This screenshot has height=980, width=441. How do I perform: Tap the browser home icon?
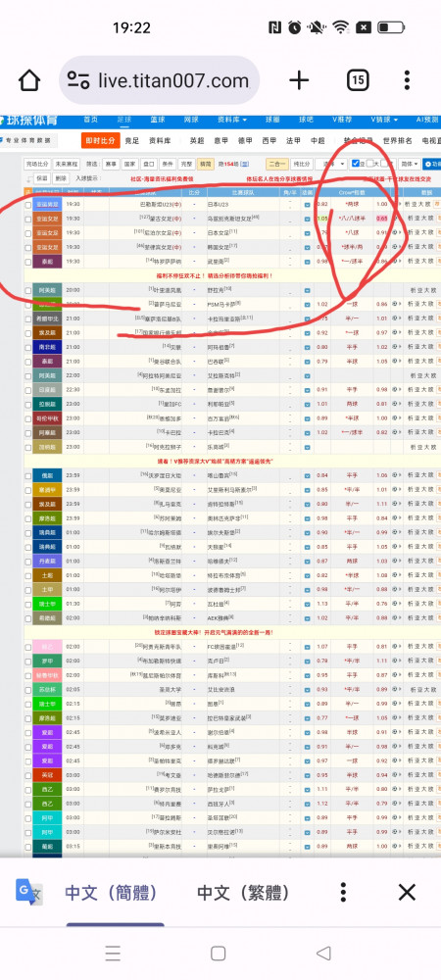(x=29, y=80)
